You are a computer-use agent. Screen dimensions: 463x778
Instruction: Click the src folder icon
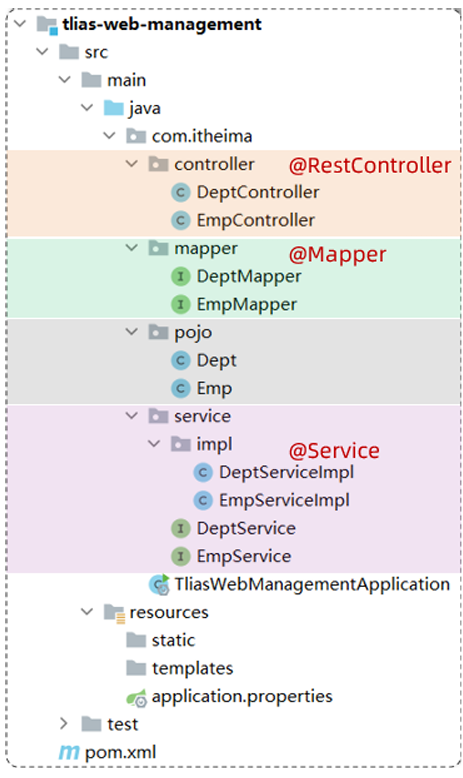pos(69,52)
